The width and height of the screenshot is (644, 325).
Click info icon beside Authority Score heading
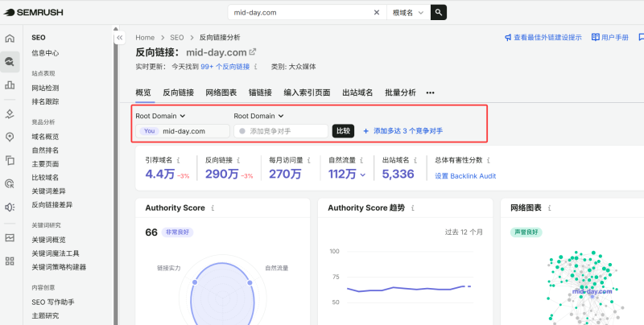(213, 208)
